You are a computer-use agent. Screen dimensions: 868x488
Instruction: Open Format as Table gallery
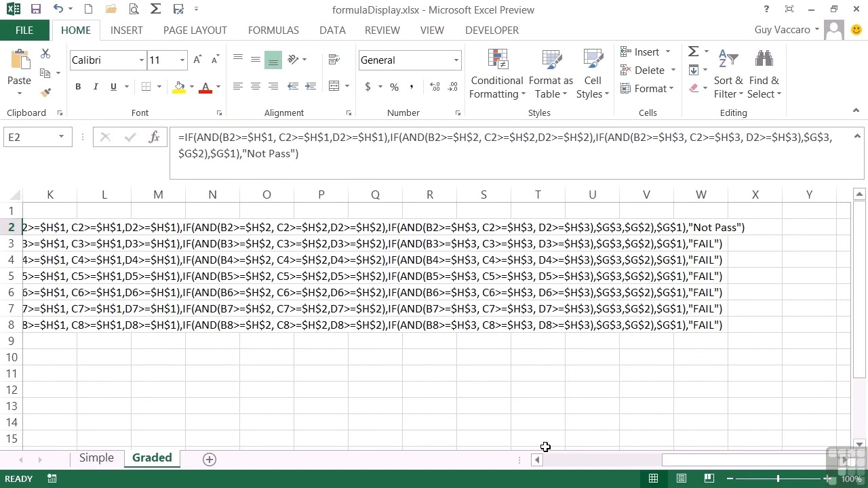click(551, 75)
